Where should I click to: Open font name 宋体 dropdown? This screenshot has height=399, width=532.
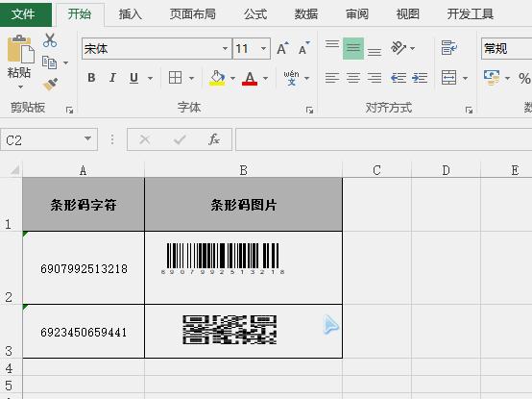tap(225, 49)
